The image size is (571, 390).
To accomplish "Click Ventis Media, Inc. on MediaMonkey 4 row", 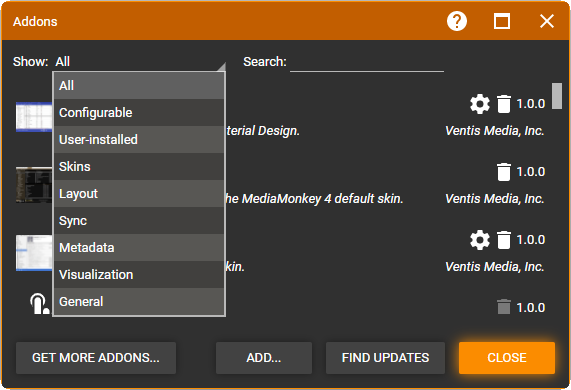I will (495, 199).
